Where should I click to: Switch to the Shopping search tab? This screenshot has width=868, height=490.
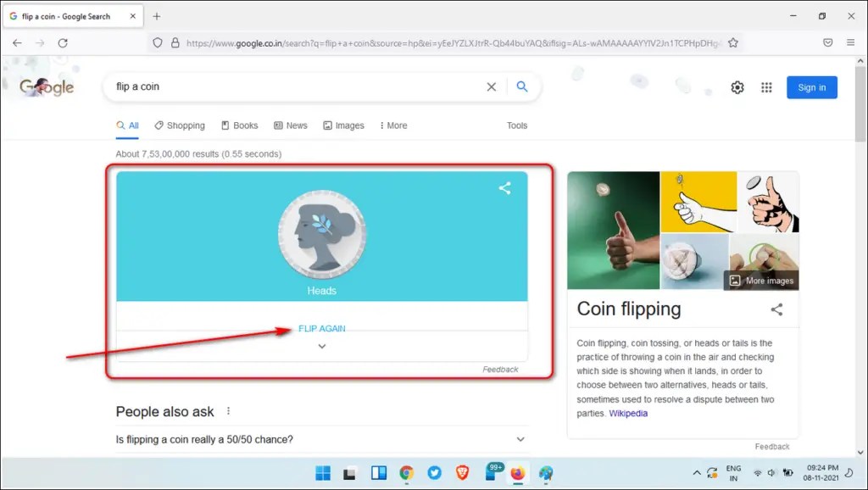(179, 125)
